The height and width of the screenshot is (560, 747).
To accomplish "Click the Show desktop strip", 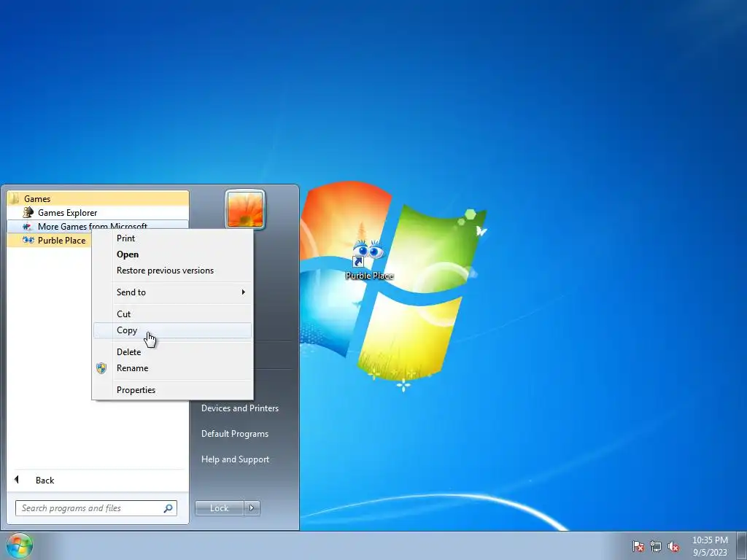I will pos(742,545).
